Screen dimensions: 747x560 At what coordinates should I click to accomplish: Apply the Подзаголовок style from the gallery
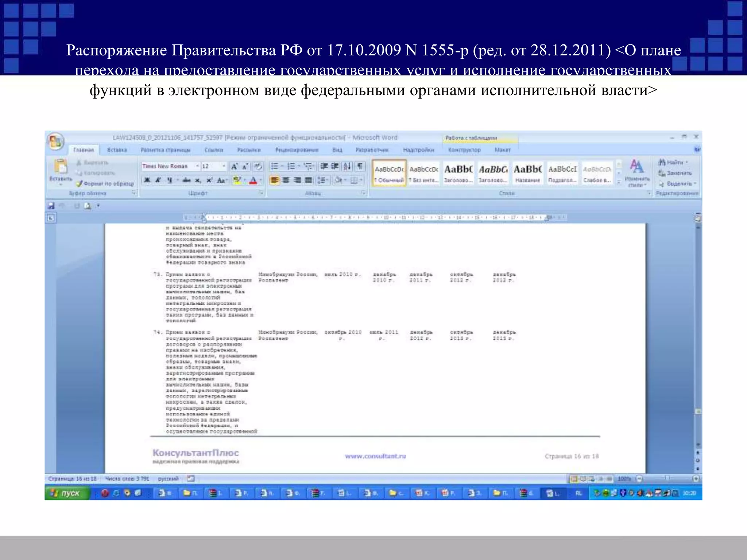[x=562, y=174]
